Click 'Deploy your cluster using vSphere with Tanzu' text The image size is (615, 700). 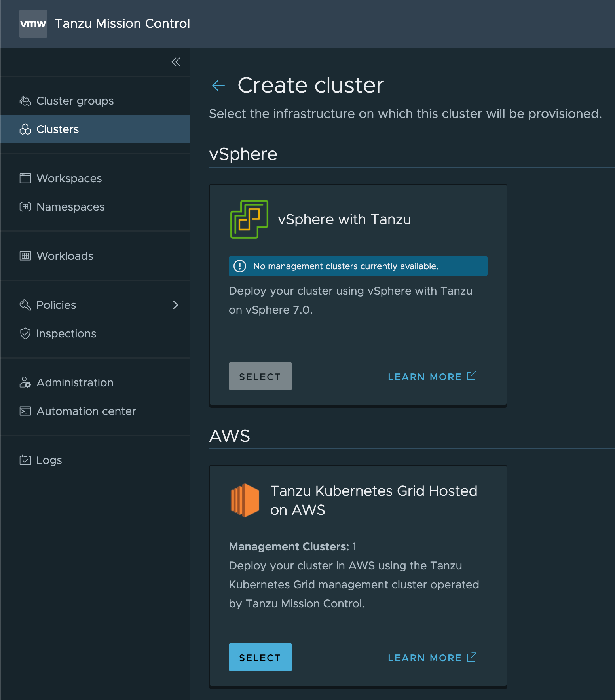coord(351,301)
